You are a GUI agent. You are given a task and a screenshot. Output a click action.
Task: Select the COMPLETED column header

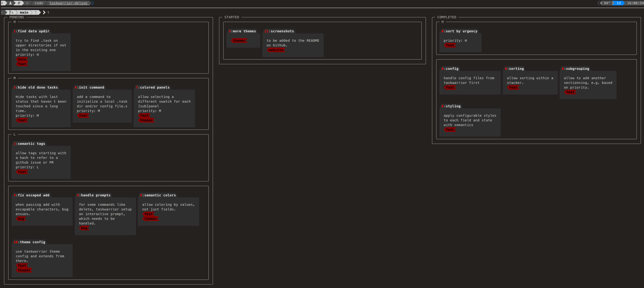pyautogui.click(x=447, y=17)
